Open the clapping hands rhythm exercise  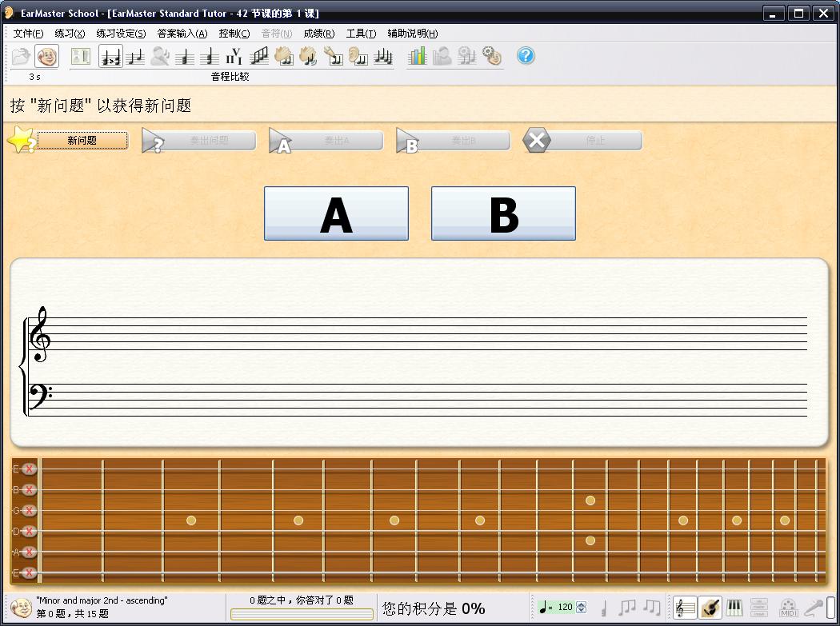pyautogui.click(x=283, y=56)
